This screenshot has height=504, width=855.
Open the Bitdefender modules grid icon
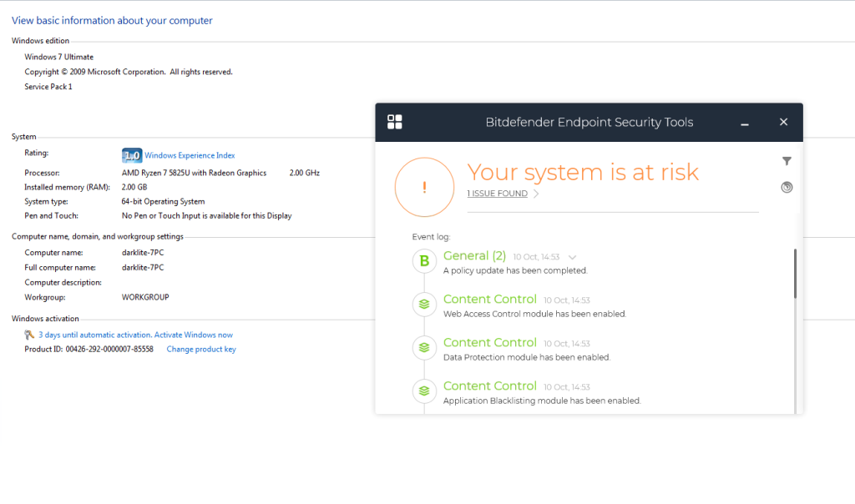click(395, 122)
